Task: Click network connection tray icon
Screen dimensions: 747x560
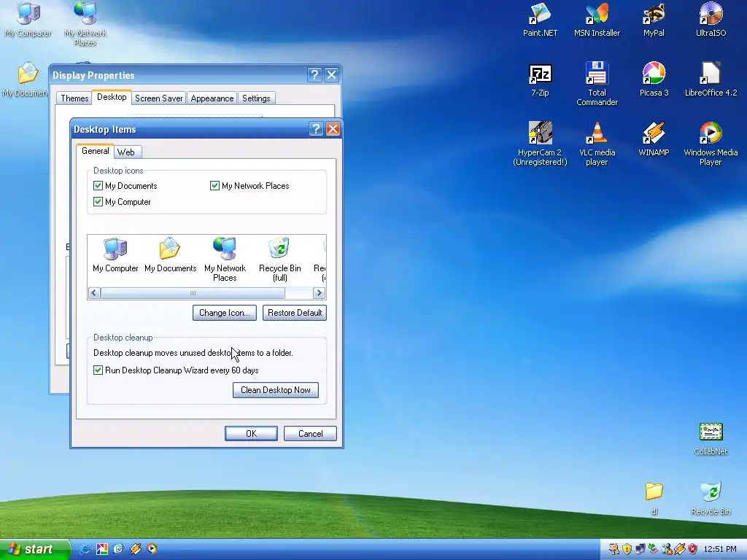Action: tap(640, 549)
